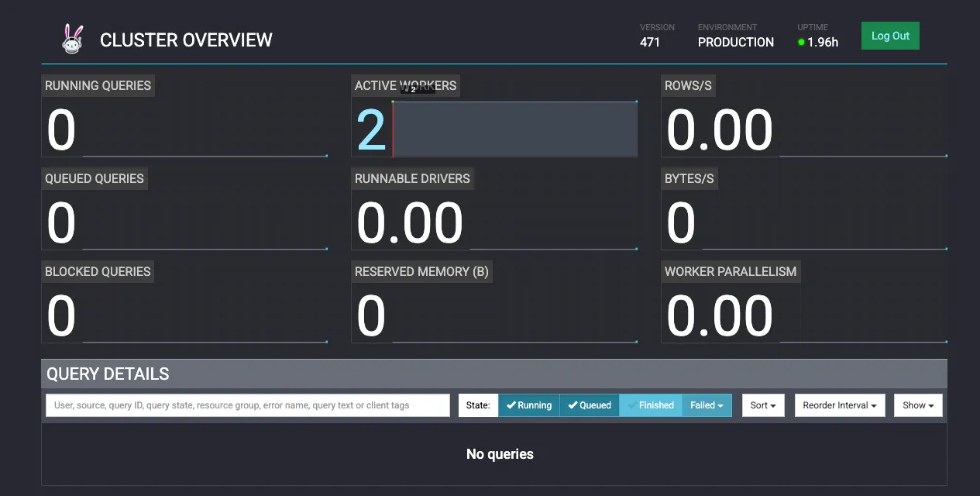This screenshot has height=496, width=980.
Task: Click the Active Workers sparkline chart
Action: 515,129
